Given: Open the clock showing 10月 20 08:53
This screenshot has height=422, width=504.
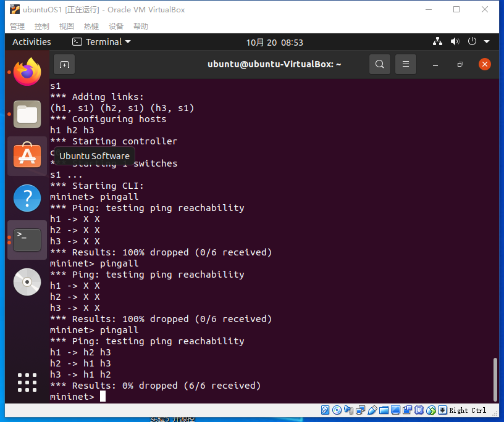Looking at the screenshot, I should (274, 43).
